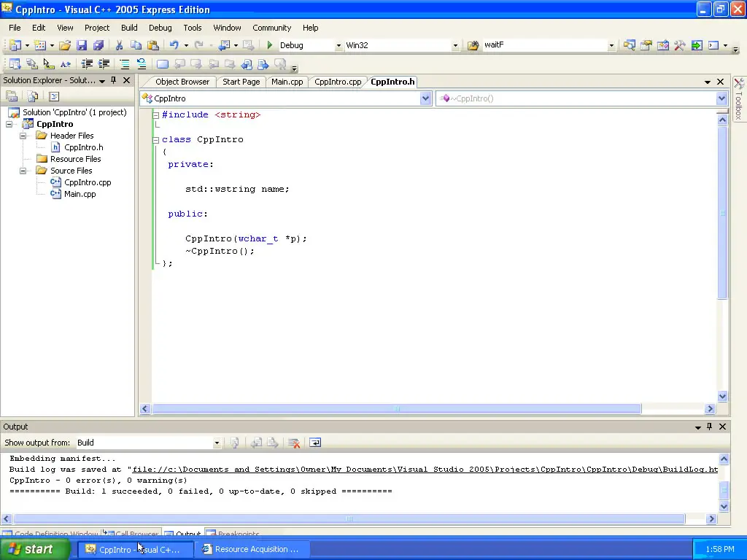Click the Open File folder icon
747x560 pixels.
tap(65, 45)
